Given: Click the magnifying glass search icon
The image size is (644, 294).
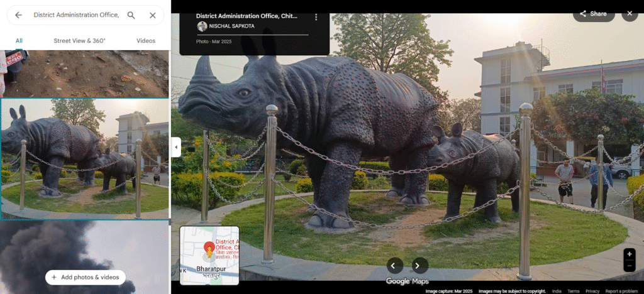Looking at the screenshot, I should (131, 15).
